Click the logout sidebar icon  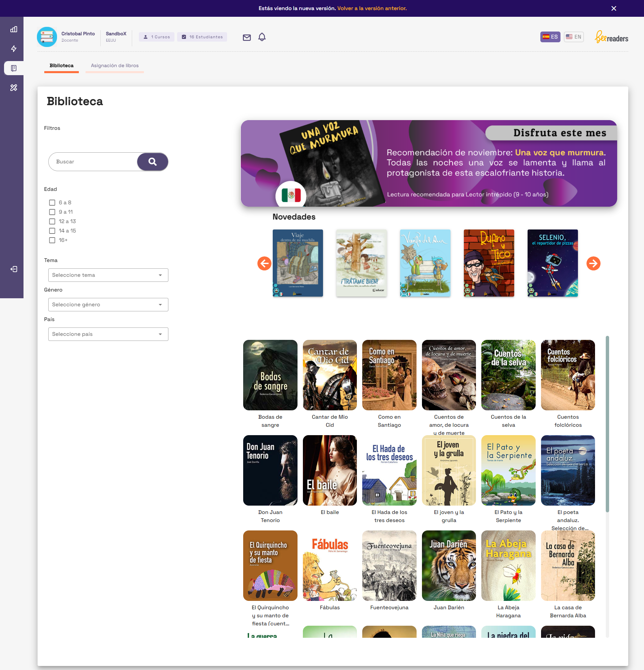click(14, 269)
